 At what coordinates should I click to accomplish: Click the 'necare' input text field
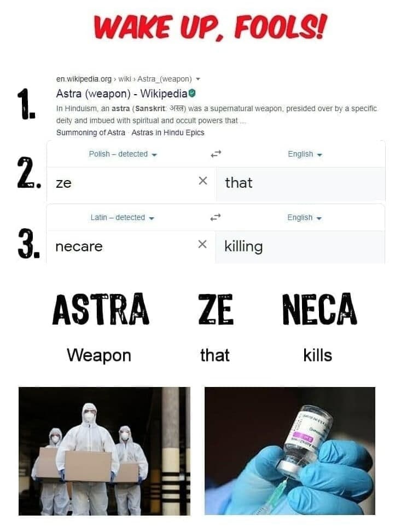(x=121, y=247)
